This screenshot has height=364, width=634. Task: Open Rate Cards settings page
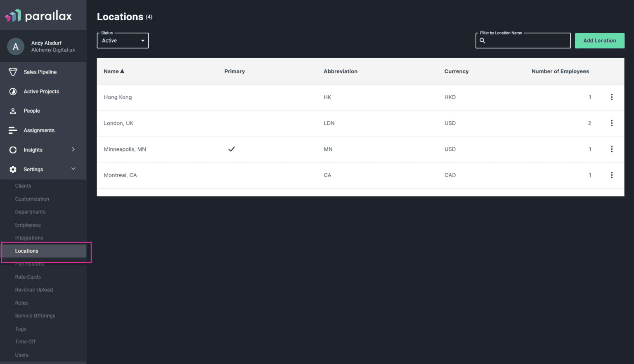[x=28, y=277]
